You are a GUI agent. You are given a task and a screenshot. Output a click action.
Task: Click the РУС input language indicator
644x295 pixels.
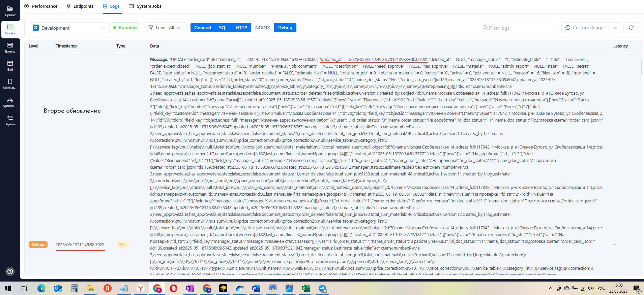601,288
